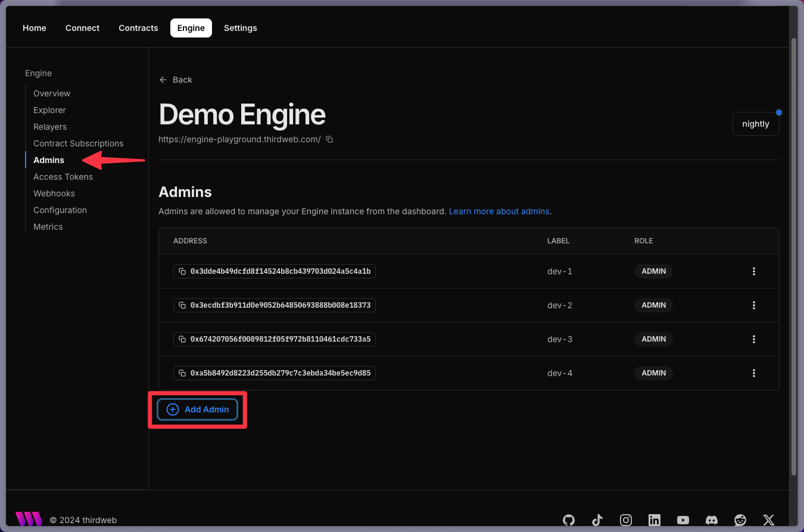Viewport: 804px width, 532px height.
Task: Open the Contracts tab
Action: [138, 28]
